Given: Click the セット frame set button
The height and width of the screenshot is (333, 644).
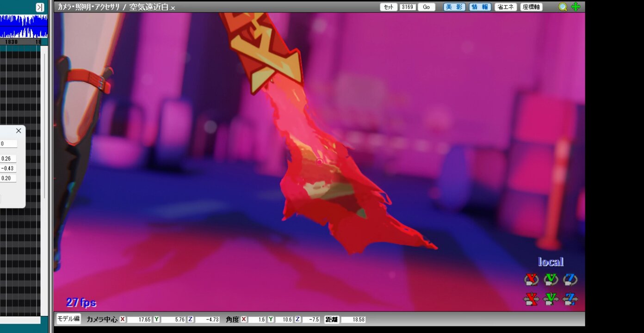Looking at the screenshot, I should click(x=389, y=7).
